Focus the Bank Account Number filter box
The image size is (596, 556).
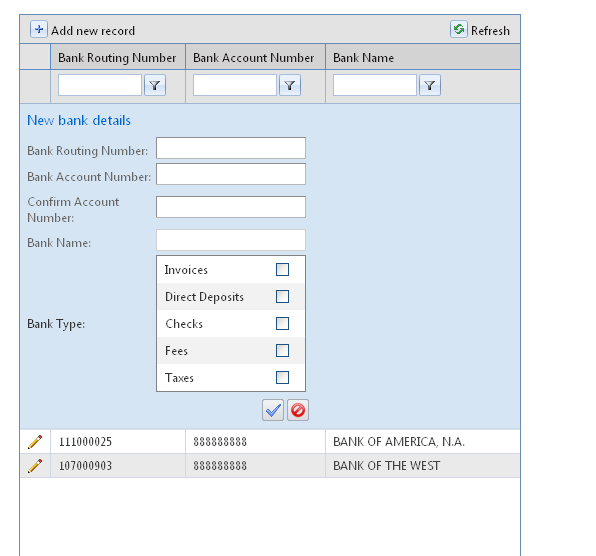(235, 85)
